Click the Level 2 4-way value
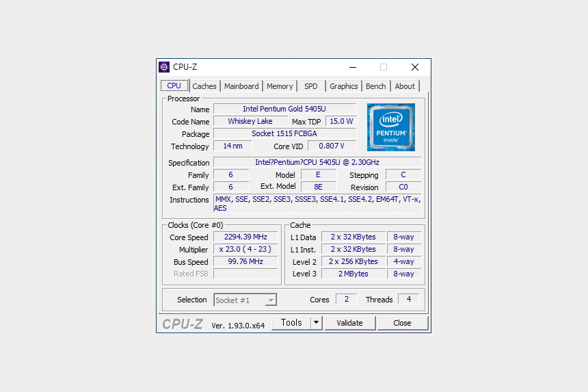The width and height of the screenshot is (588, 392). pos(404,261)
